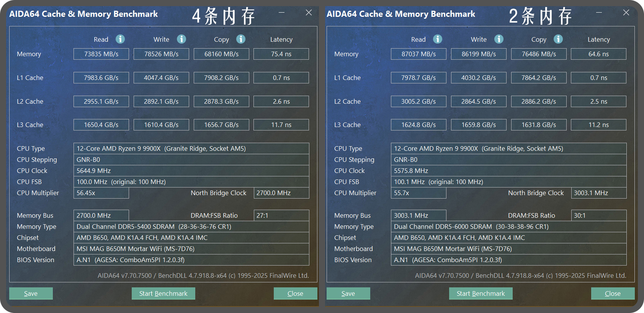
Task: Minimize the left benchmark window
Action: point(281,13)
